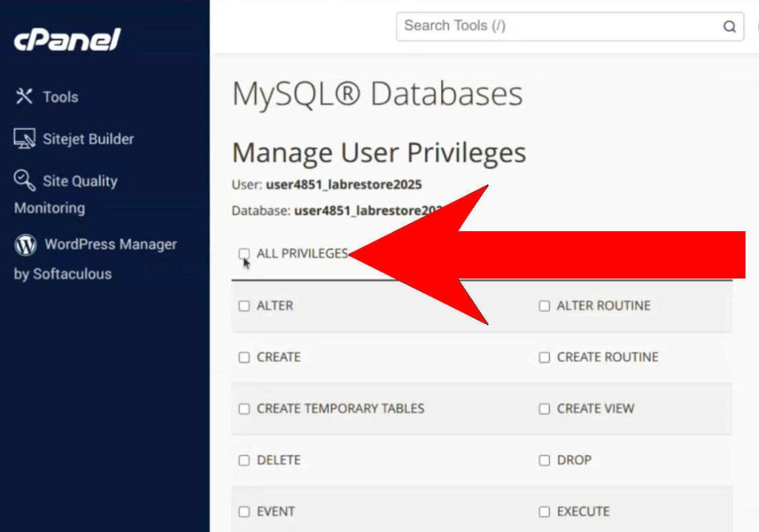Toggle the DELETE privilege checkbox

pyautogui.click(x=244, y=460)
